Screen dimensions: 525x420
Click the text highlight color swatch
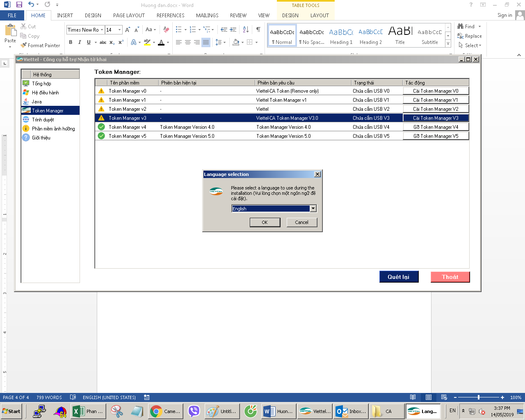click(147, 42)
